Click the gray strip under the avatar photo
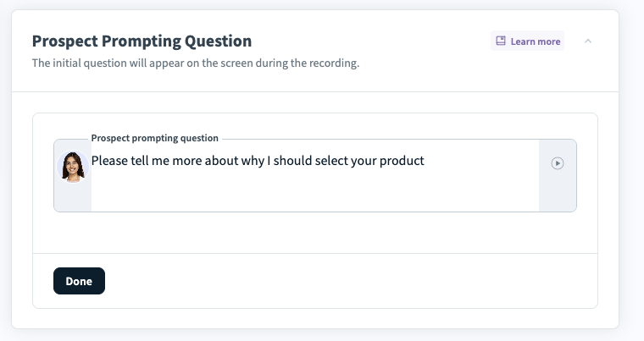 click(x=73, y=198)
